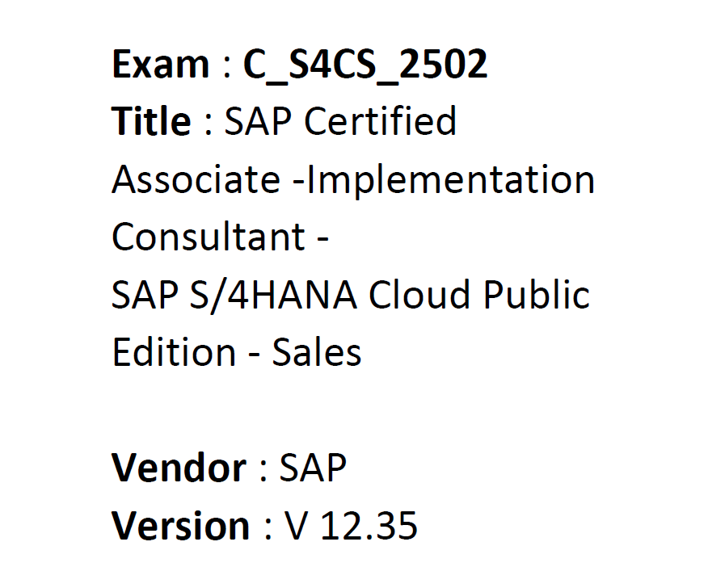
Task: Click the vendor name 'SAP'
Action: [313, 468]
